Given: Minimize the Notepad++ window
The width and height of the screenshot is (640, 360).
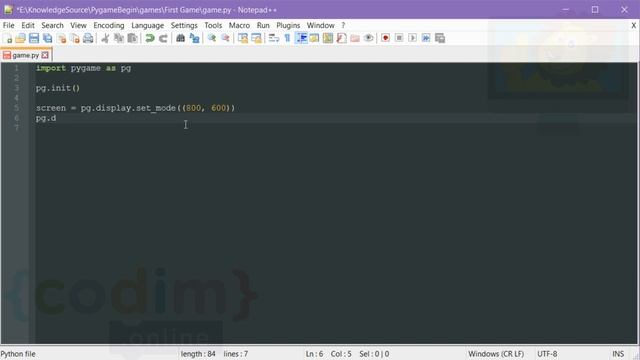Looking at the screenshot, I should pyautogui.click(x=566, y=9).
